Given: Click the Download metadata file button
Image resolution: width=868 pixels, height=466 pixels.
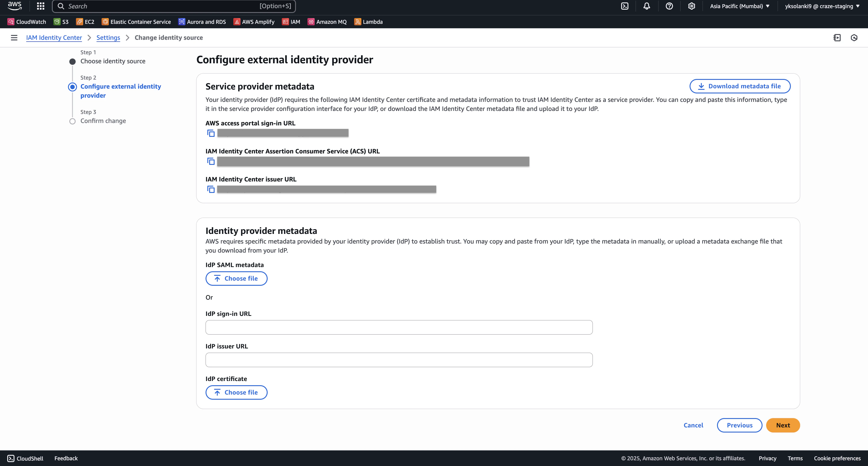Looking at the screenshot, I should pos(740,86).
